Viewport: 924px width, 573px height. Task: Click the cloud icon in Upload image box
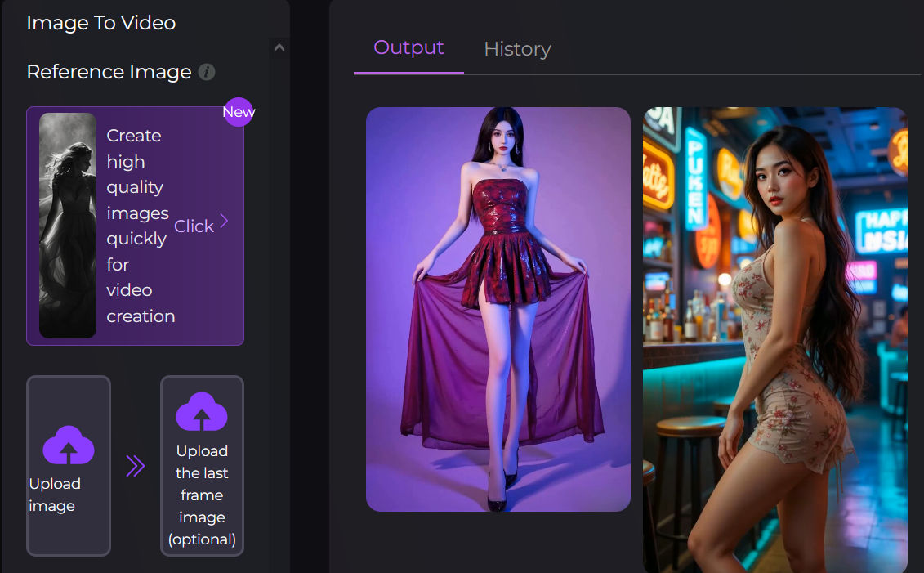pos(69,445)
